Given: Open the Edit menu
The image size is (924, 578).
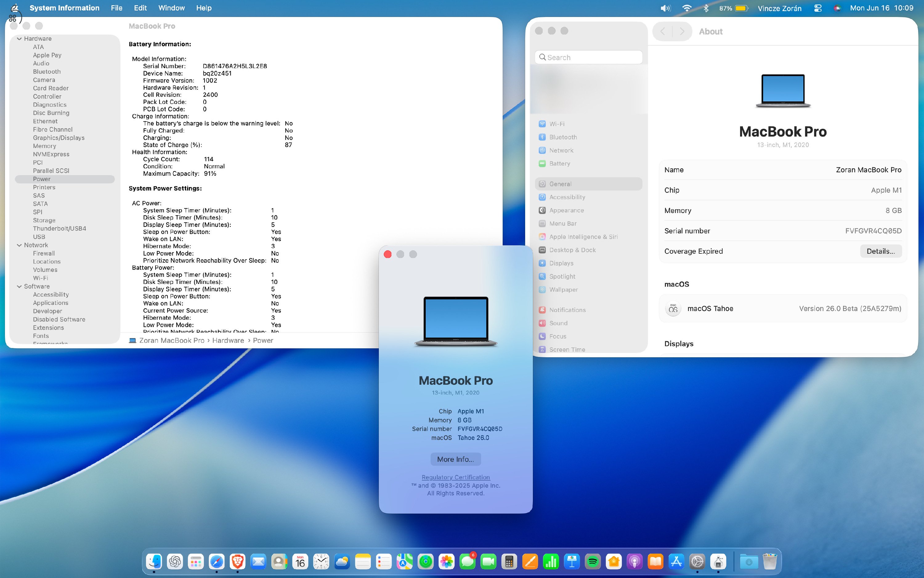Looking at the screenshot, I should click(x=140, y=8).
